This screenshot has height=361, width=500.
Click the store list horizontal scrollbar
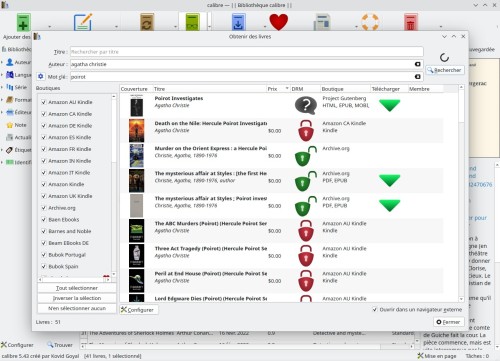pos(73,279)
